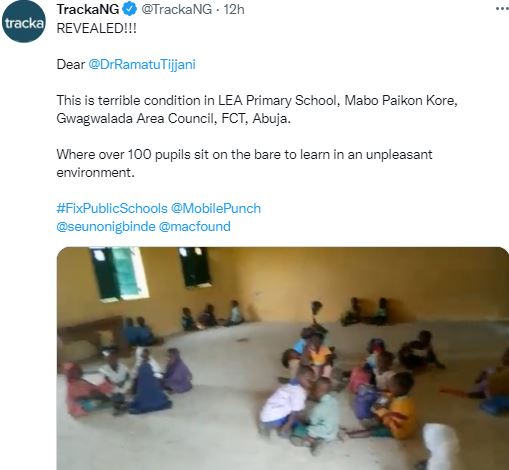This screenshot has width=509, height=470.
Task: Click the 'Dear' salutation text
Action: (x=71, y=64)
